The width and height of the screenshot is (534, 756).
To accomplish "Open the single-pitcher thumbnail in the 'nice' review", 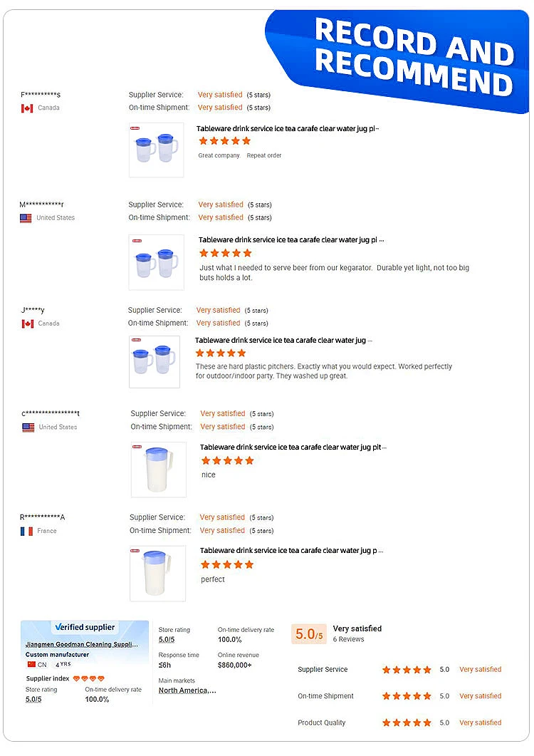I will tap(158, 470).
